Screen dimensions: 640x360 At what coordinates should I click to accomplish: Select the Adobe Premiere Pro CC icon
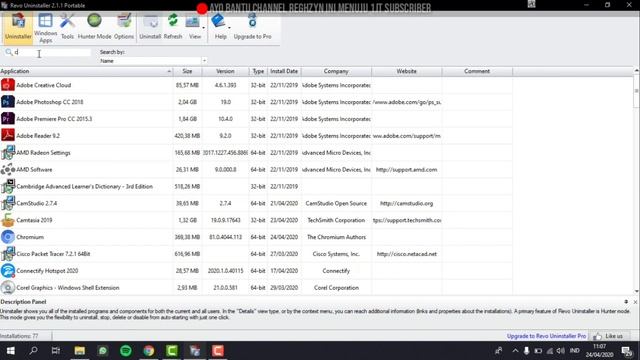[8, 118]
